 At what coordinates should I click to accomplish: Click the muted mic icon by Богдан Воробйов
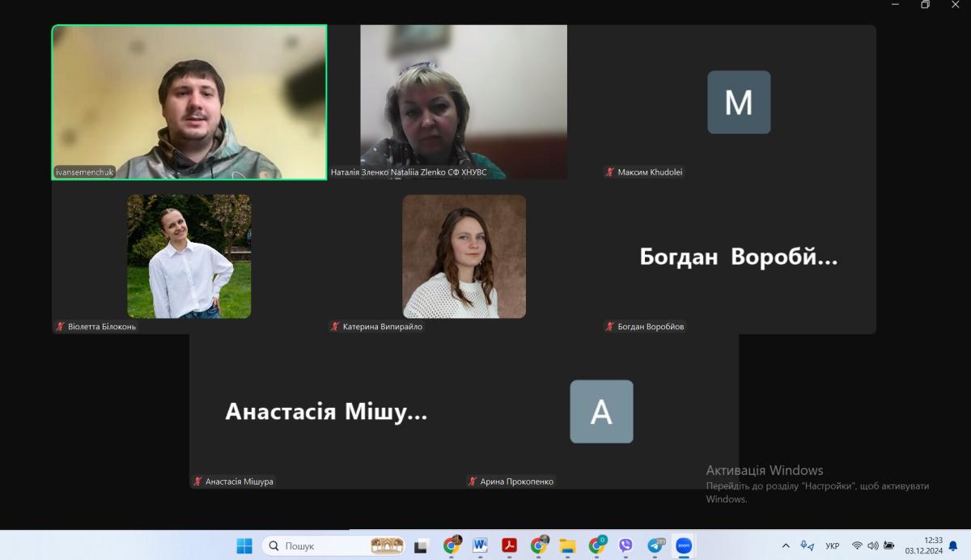pyautogui.click(x=610, y=327)
